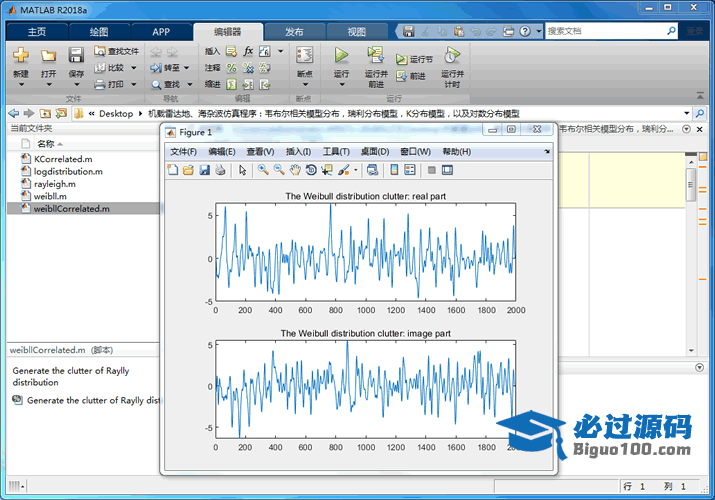Image resolution: width=715 pixels, height=500 pixels.
Task: Click the Save icon in Figure toolbar
Action: click(x=204, y=170)
